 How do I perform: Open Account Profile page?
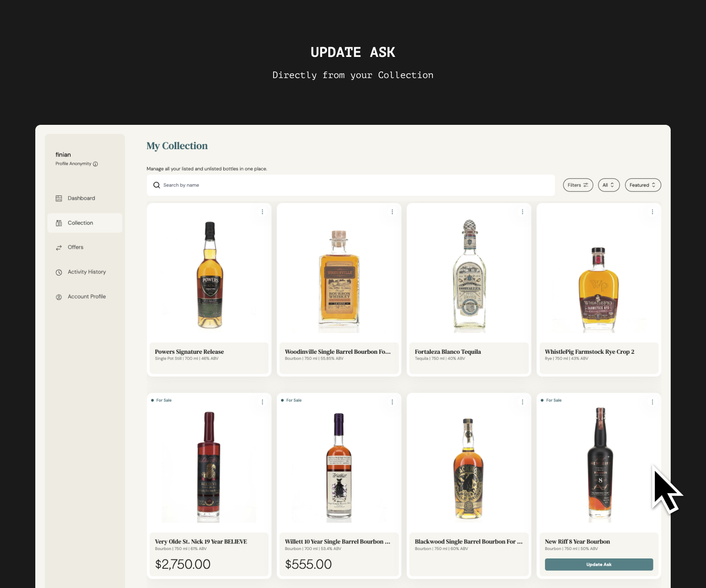pos(85,297)
